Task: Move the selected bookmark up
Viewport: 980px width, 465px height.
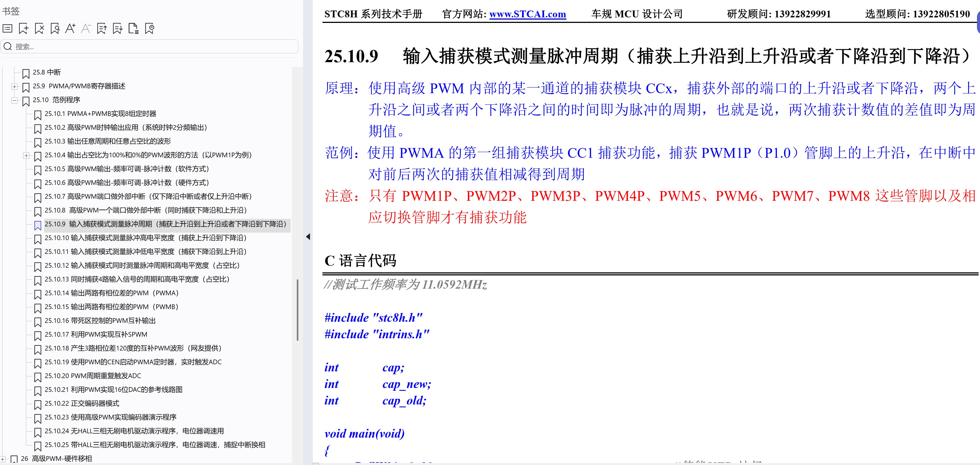Action: [x=101, y=28]
